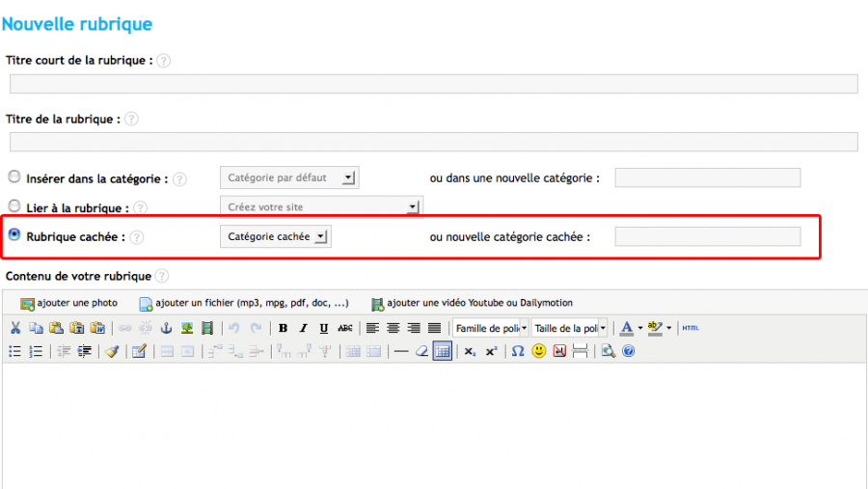
Task: Help icon next to 'Titre court de la rubrique'
Action: [163, 61]
